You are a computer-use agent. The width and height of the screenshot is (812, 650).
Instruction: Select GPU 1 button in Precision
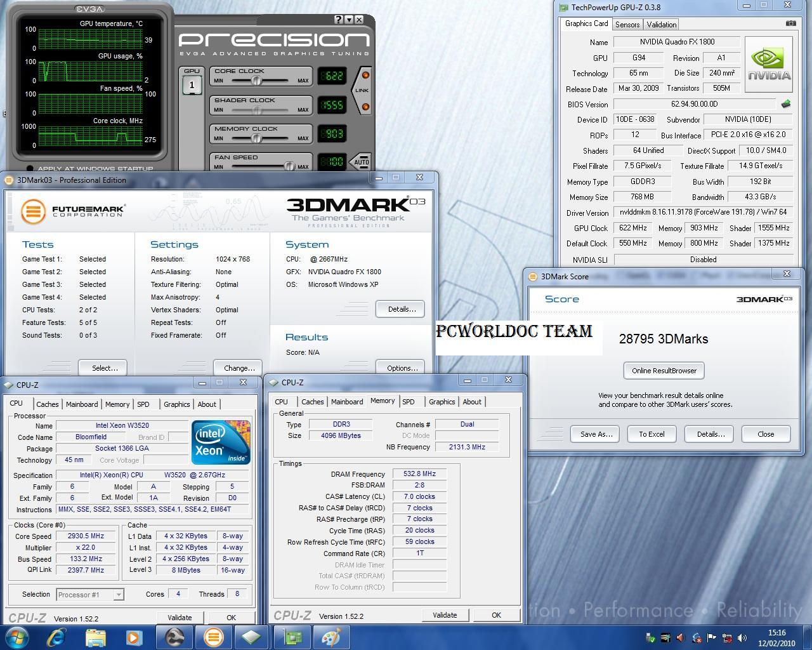click(x=192, y=84)
